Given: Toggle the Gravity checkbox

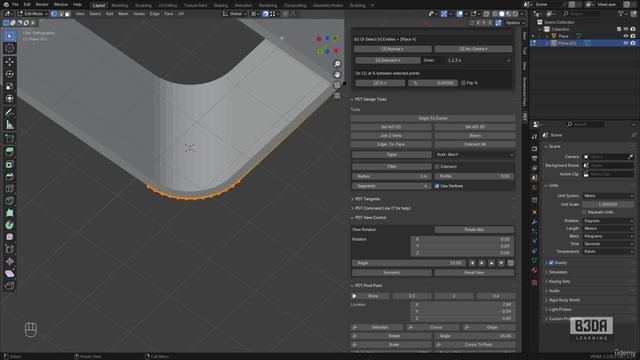Looking at the screenshot, I should tap(551, 263).
